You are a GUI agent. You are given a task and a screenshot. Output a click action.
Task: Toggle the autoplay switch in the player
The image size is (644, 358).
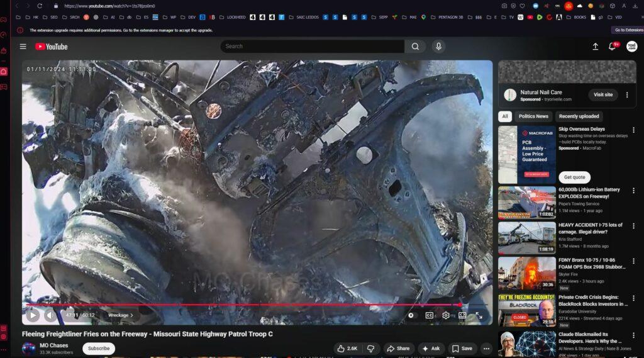coord(411,315)
